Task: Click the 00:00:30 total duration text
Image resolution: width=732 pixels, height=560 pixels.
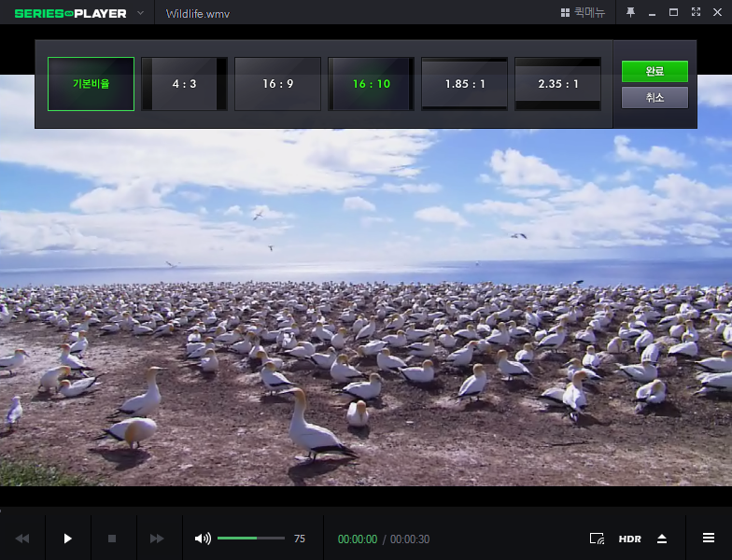Action: (410, 539)
